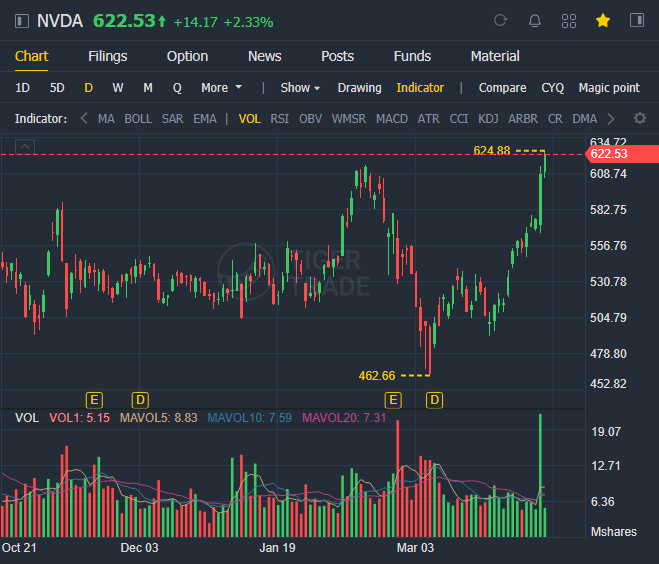The image size is (659, 564).
Task: Enable Magic point feature
Action: pos(609,88)
